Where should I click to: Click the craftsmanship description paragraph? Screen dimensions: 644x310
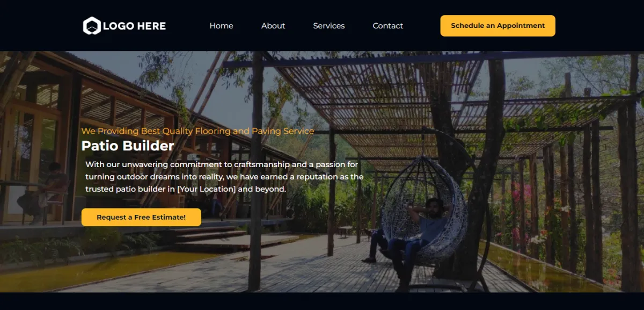tap(224, 177)
